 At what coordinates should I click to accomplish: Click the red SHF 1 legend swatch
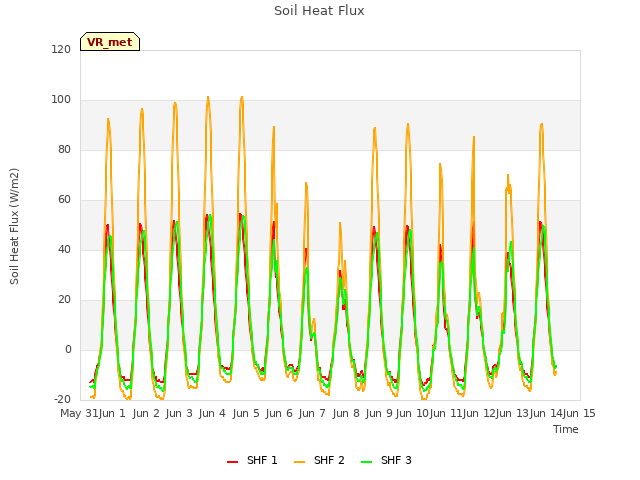pos(232,462)
